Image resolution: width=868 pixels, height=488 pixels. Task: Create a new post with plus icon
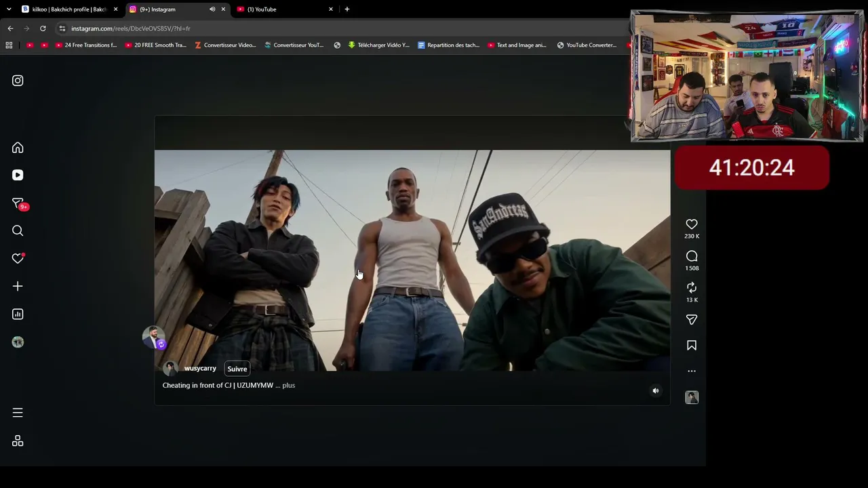(18, 286)
